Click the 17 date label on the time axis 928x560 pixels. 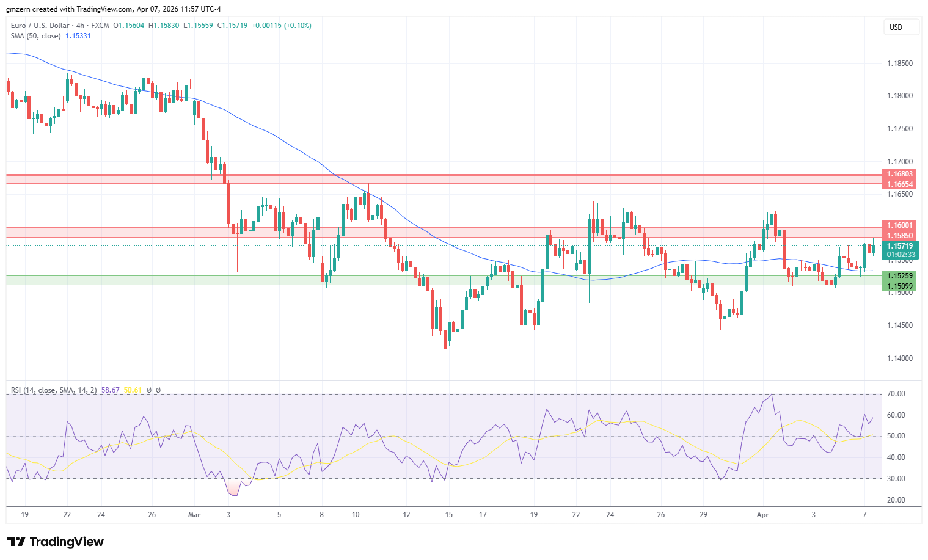[483, 515]
